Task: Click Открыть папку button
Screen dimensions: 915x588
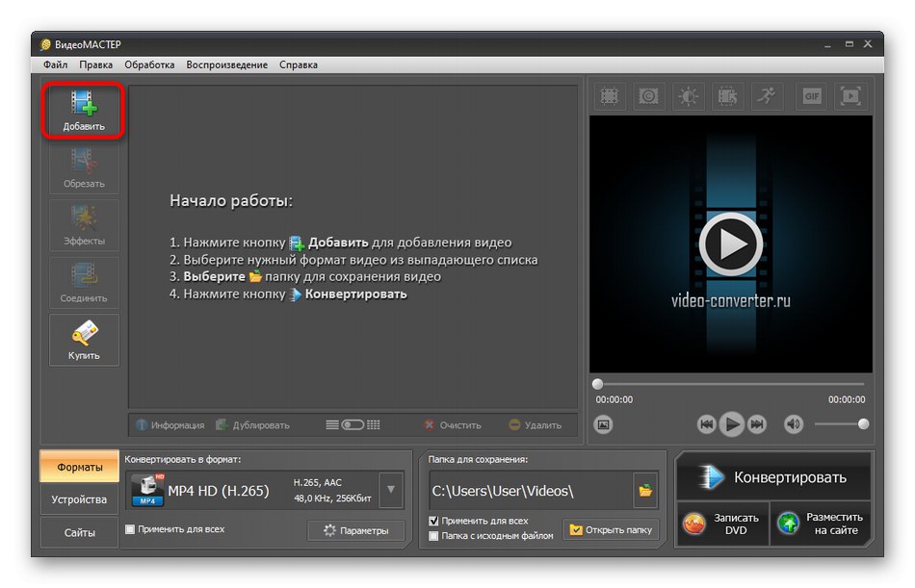Action: pos(611,529)
